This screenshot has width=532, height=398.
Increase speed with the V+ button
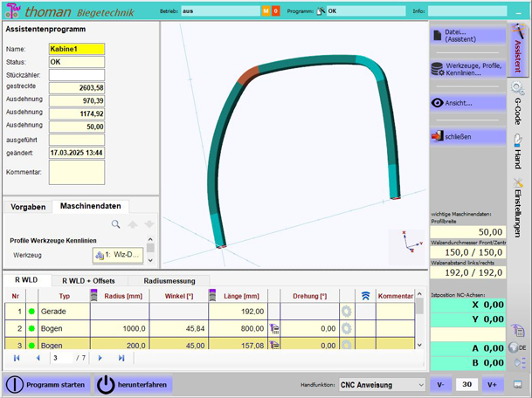point(495,384)
